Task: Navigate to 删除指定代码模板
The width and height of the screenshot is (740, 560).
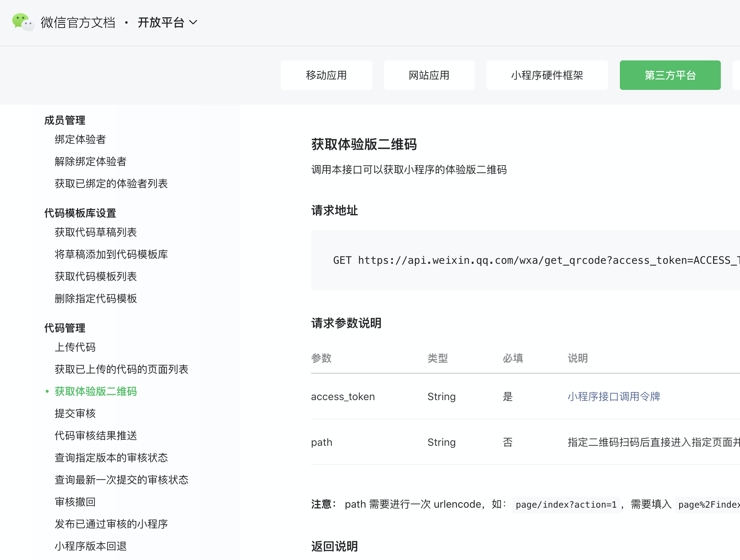Action: pos(96,298)
